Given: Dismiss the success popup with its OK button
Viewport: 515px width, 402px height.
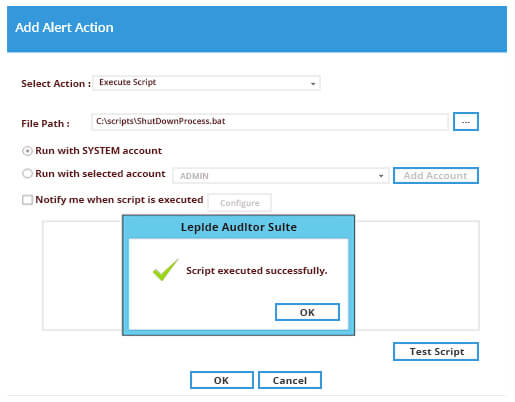Looking at the screenshot, I should click(x=307, y=312).
